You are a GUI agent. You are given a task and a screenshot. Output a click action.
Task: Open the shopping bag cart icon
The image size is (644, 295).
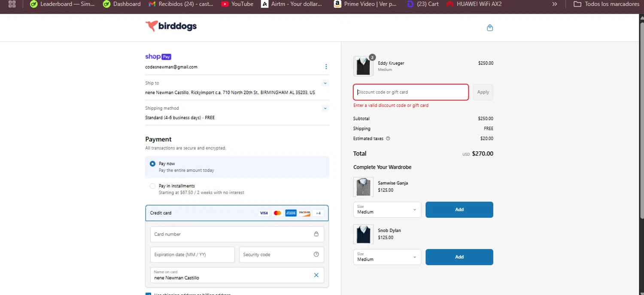tap(490, 28)
